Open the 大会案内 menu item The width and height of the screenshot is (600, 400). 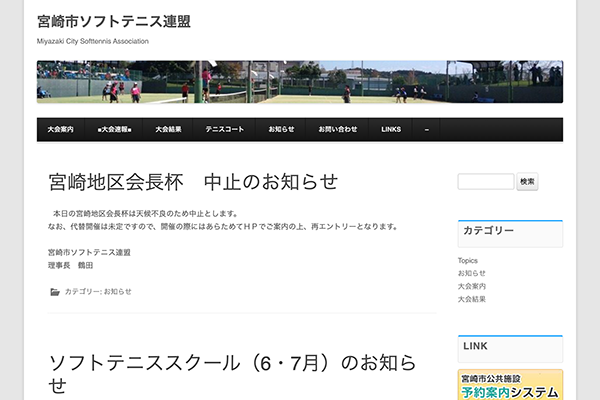(60, 130)
